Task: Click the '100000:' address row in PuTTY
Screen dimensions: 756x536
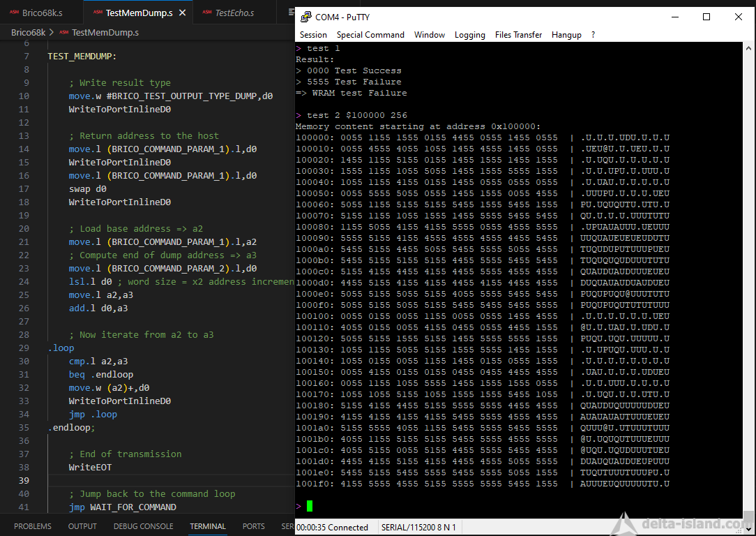Action: click(x=483, y=137)
